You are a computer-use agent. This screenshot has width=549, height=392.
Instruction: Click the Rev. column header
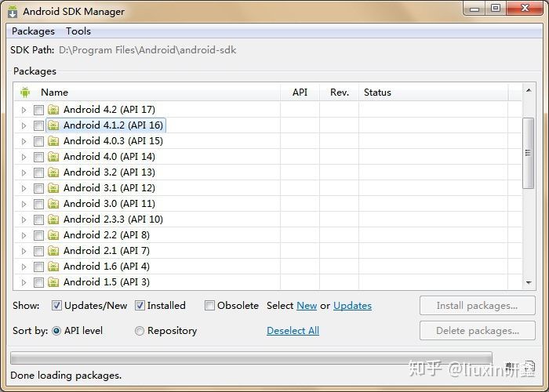pyautogui.click(x=340, y=93)
